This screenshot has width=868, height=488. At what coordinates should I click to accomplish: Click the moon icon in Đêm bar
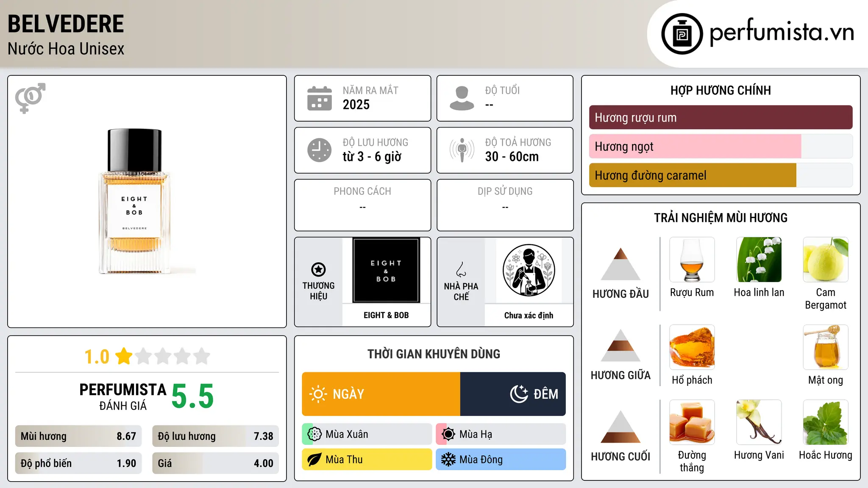tap(519, 394)
